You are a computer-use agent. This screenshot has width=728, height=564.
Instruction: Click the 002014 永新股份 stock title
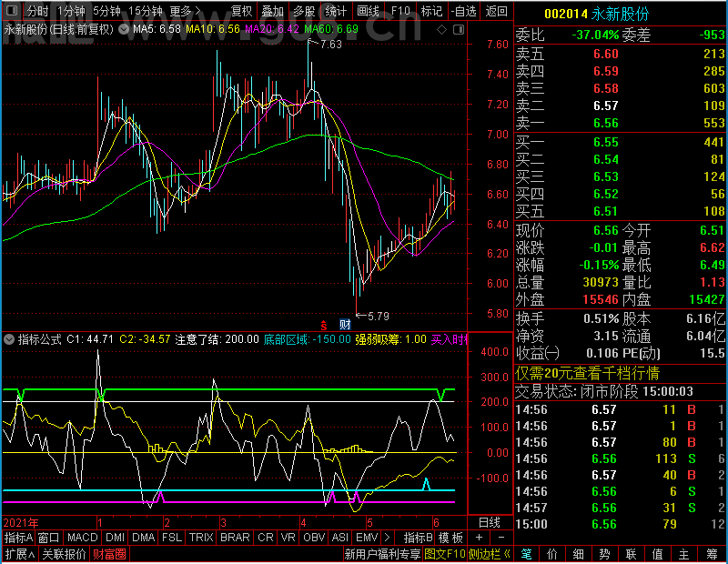tap(596, 14)
